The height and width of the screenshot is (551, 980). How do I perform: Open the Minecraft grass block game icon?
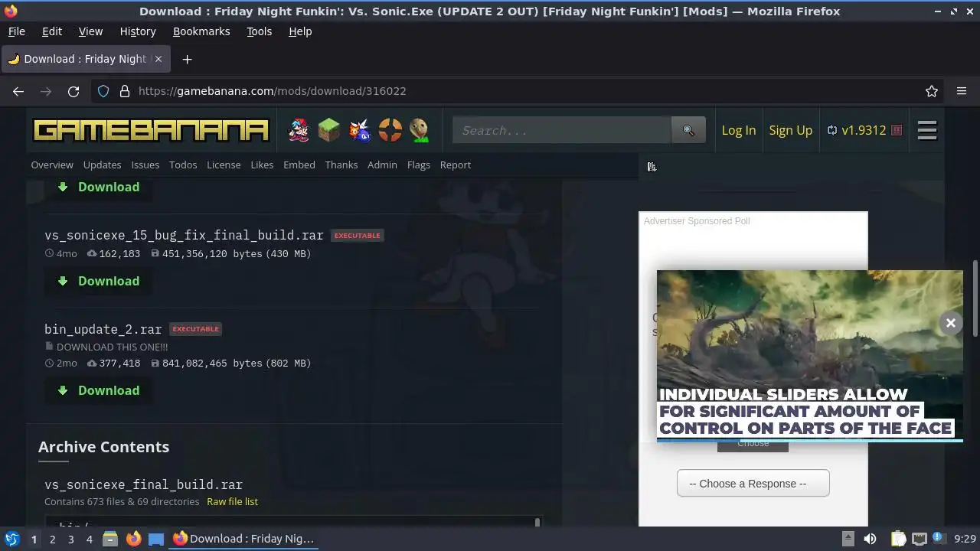328,130
